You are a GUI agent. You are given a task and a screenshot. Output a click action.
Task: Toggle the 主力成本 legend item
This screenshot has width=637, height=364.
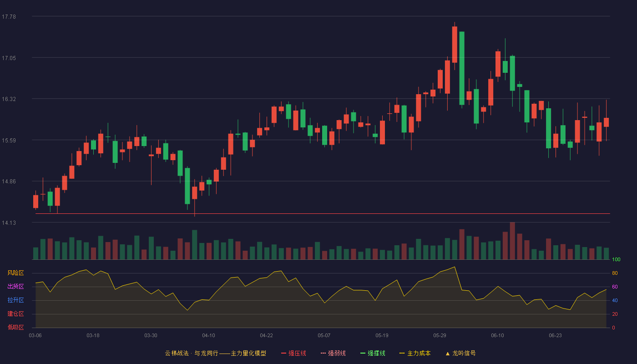coord(415,353)
